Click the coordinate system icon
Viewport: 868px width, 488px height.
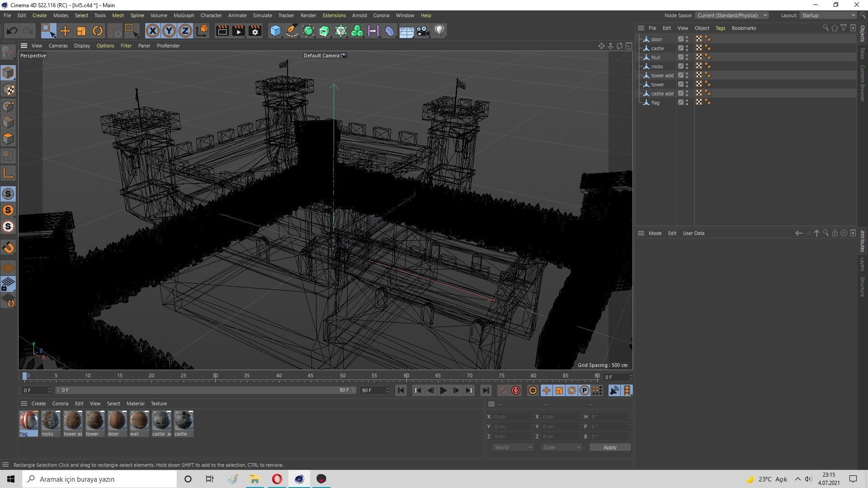203,31
